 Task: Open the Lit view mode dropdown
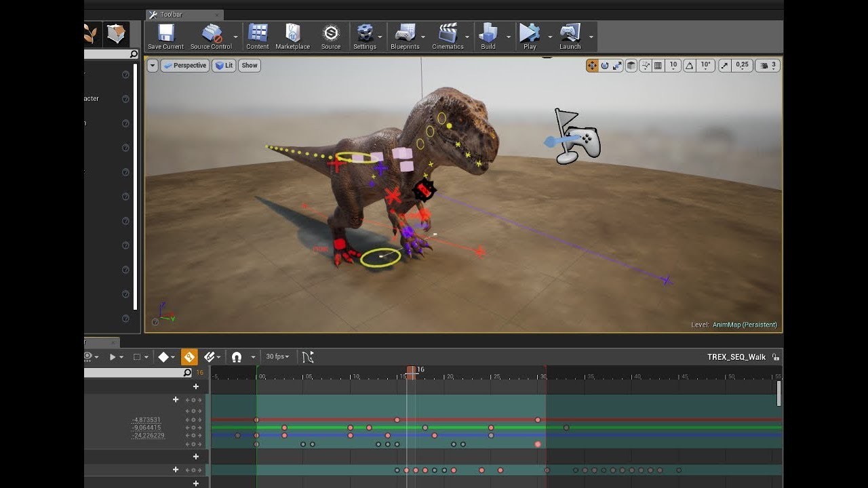point(224,65)
